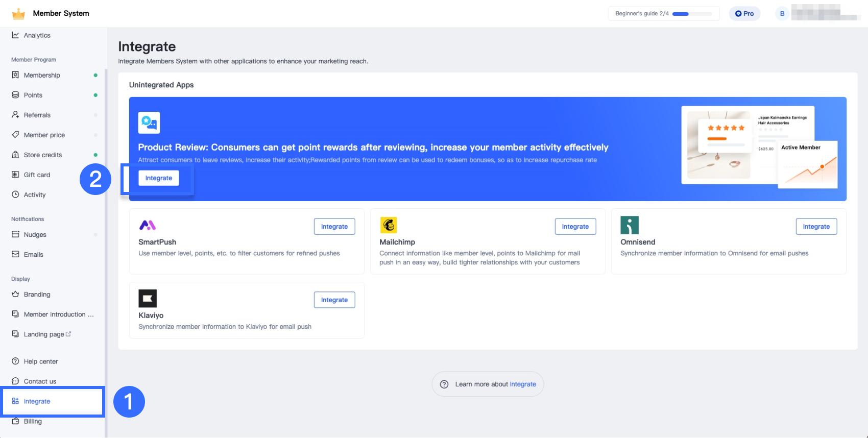
Task: Click Integrate button for SmartPush
Action: click(x=334, y=227)
